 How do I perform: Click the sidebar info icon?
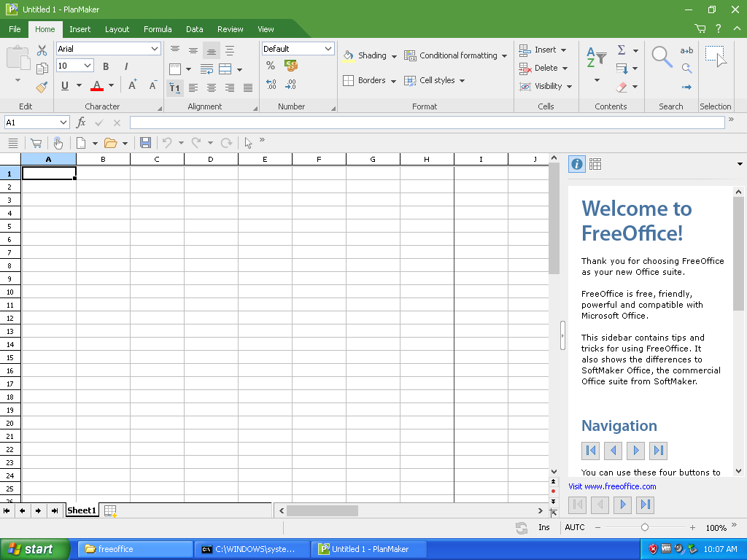click(x=576, y=164)
